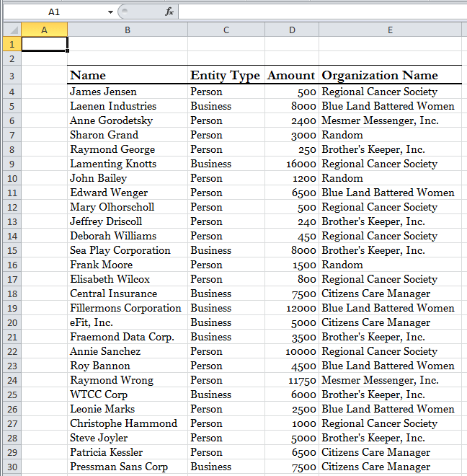The image size is (467, 476).
Task: Click the amount 240 cell
Action: [x=292, y=221]
